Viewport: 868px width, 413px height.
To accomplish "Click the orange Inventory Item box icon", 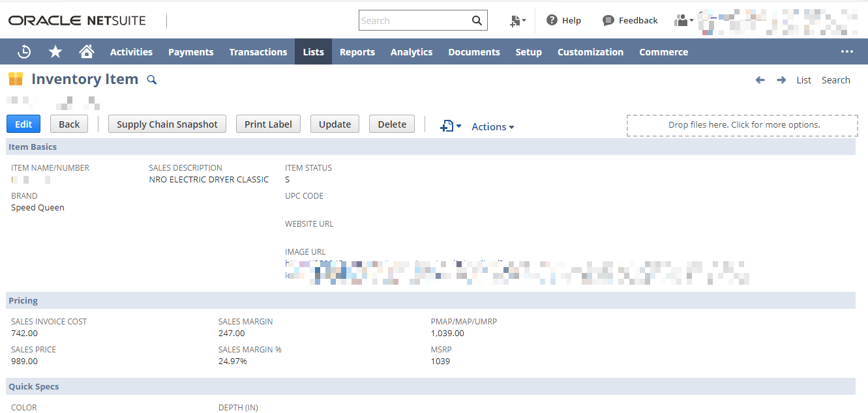I will (x=16, y=79).
